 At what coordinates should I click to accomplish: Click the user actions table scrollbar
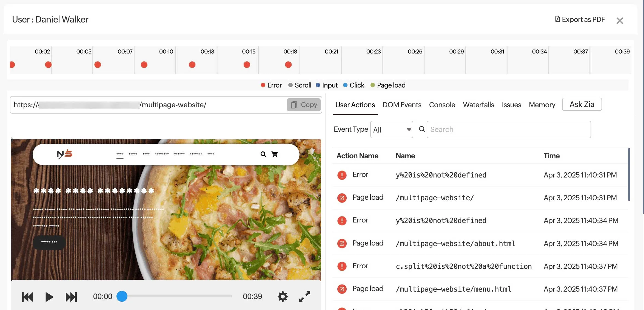(629, 174)
